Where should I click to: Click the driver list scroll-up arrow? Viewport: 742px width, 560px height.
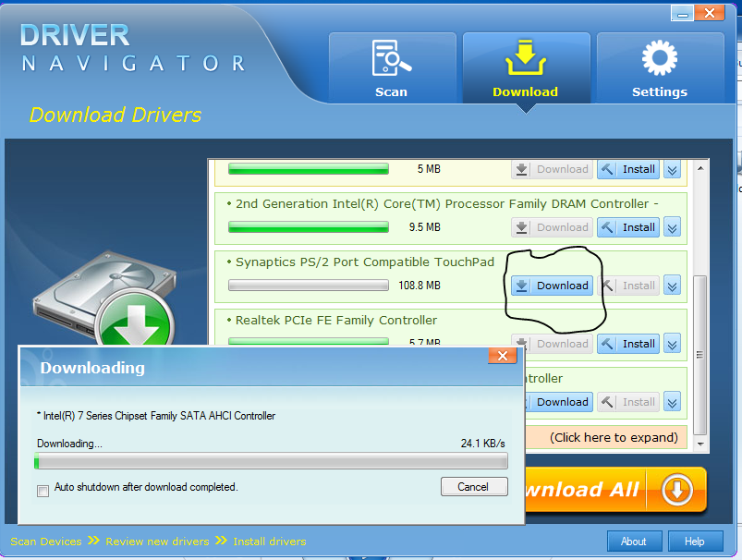click(700, 168)
